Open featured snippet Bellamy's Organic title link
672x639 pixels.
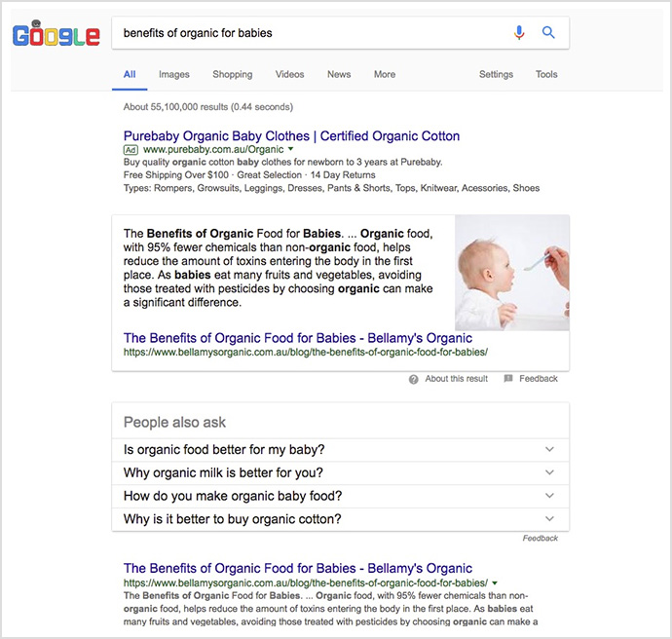pos(298,338)
